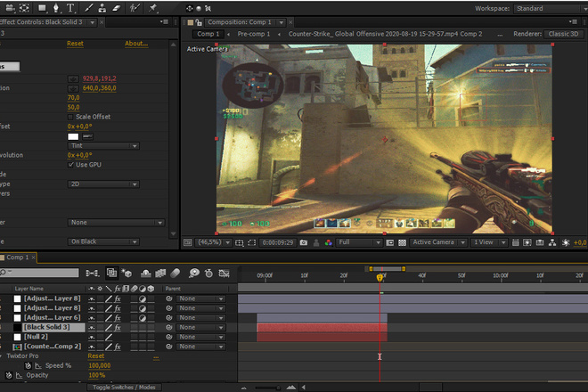The width and height of the screenshot is (588, 392).
Task: Open magnification ratio (46,5%) dropdown
Action: point(214,242)
